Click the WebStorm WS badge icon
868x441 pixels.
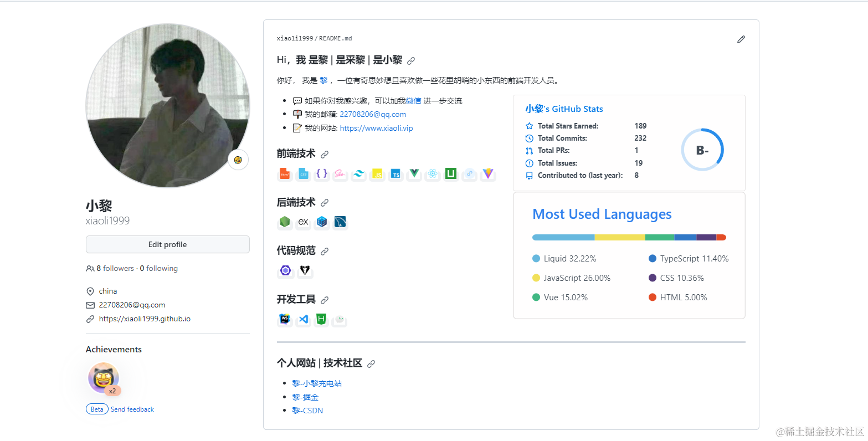[285, 319]
